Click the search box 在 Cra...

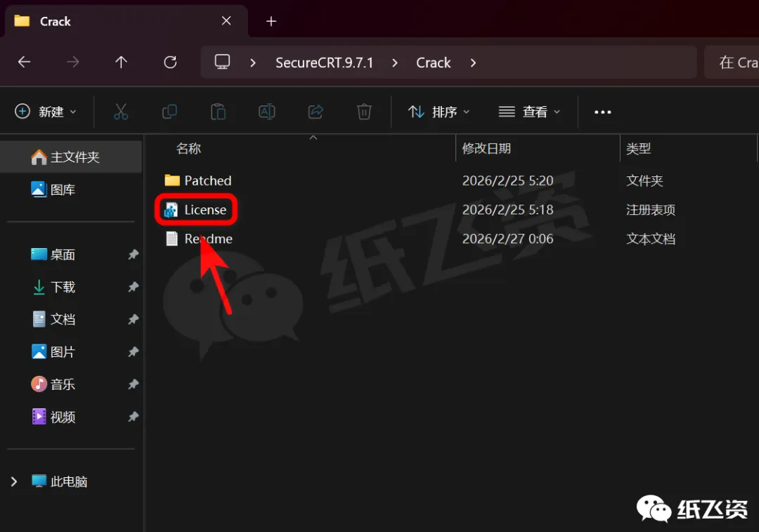coord(732,62)
